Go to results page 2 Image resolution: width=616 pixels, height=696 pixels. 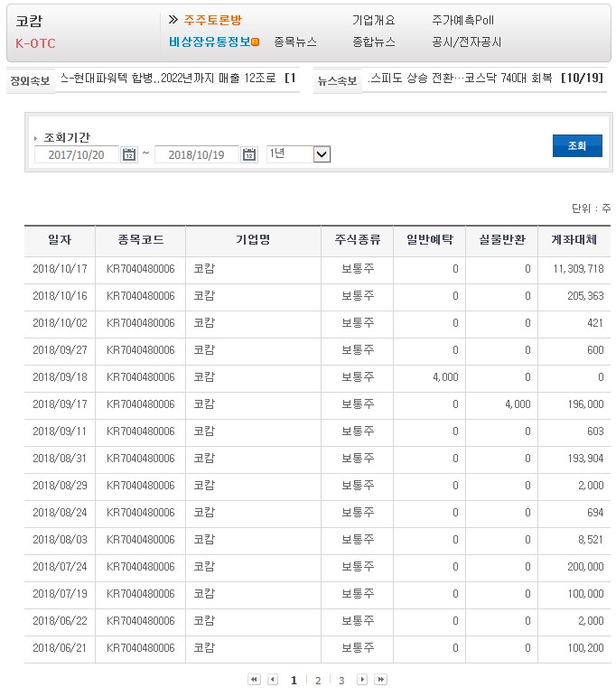click(x=318, y=680)
